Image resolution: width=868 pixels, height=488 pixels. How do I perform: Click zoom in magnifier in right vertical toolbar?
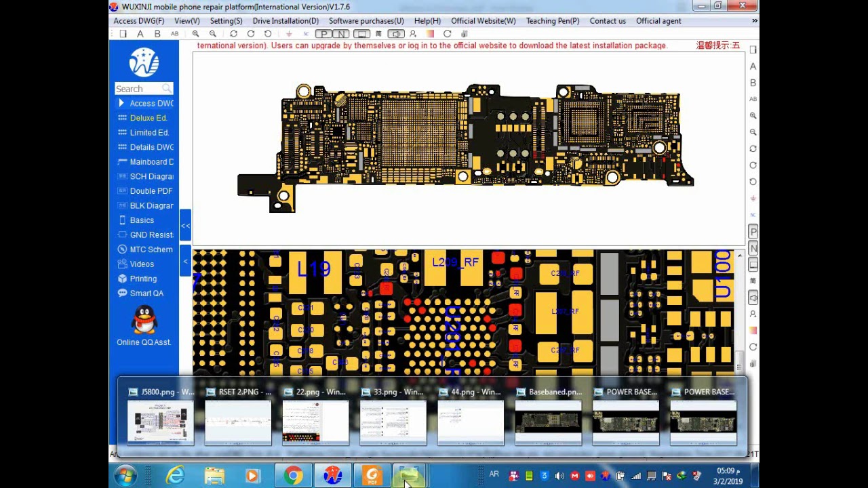pyautogui.click(x=753, y=115)
